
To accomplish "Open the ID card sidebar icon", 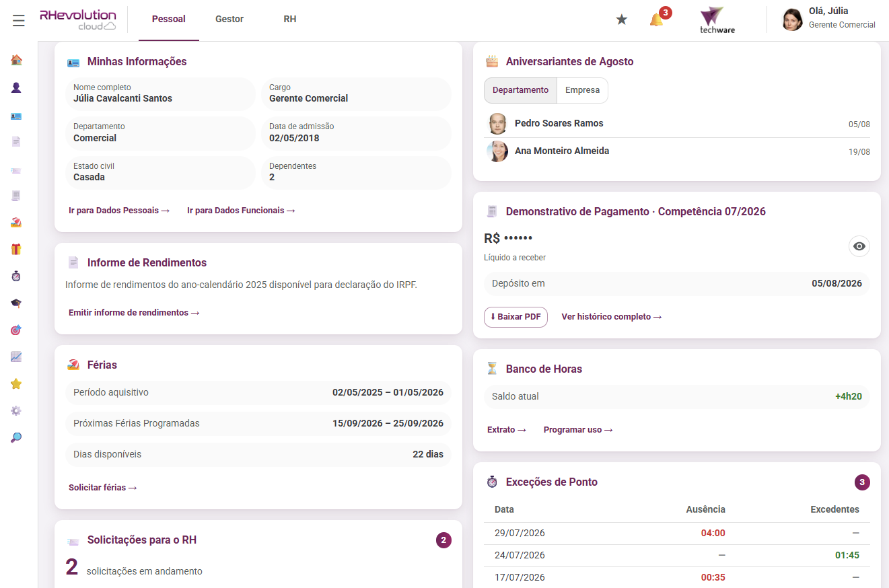I will [x=17, y=116].
